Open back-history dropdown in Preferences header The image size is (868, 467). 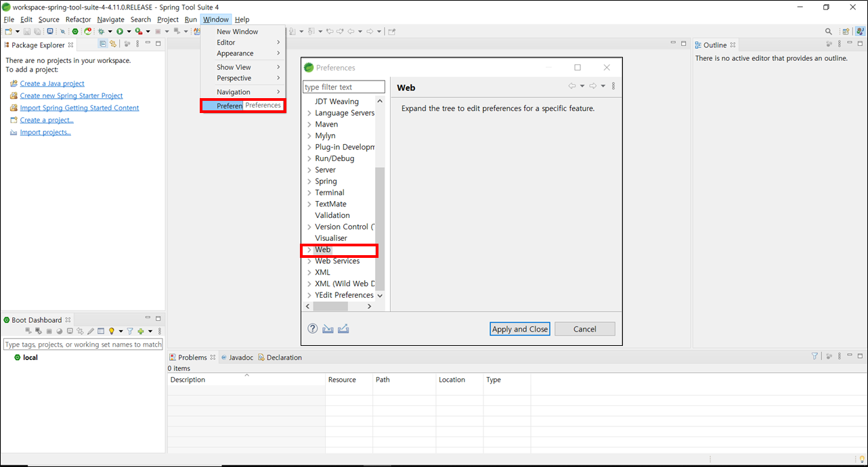582,86
